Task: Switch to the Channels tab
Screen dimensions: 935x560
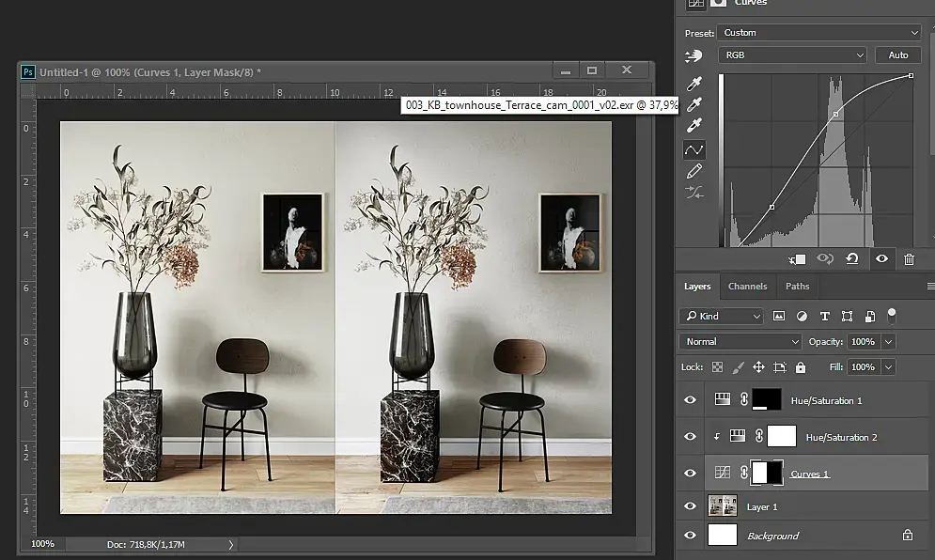Action: click(747, 287)
